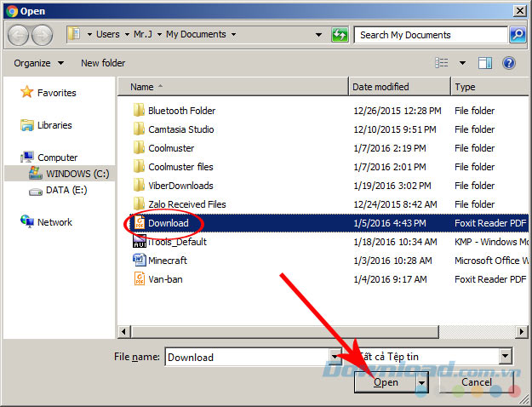Click the 1/19/2016 3:02 PM date cell
Image resolution: width=532 pixels, height=407 pixels.
pyautogui.click(x=392, y=186)
